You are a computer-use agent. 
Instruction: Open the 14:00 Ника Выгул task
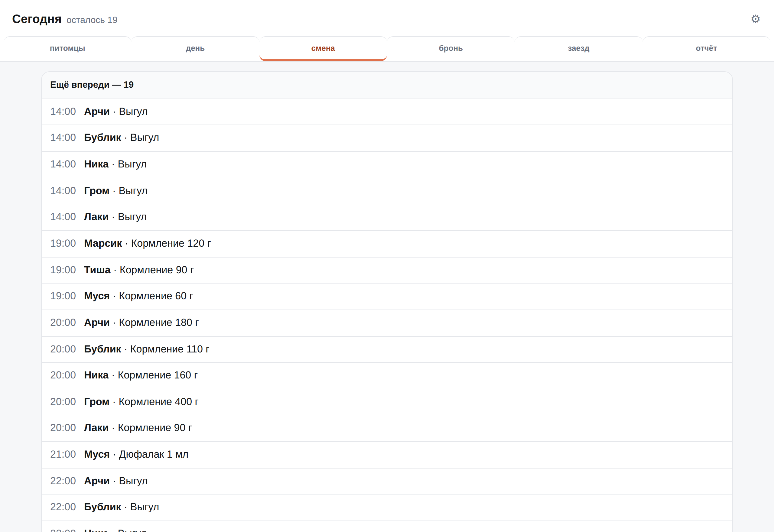[387, 164]
